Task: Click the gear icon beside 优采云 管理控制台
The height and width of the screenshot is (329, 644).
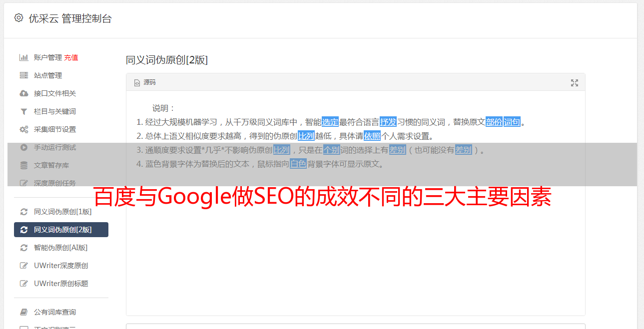Action: (x=18, y=18)
